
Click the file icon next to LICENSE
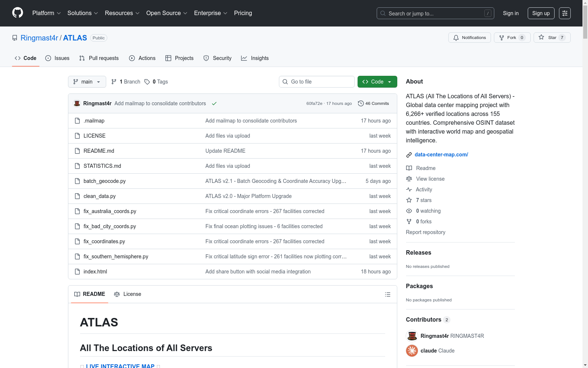pyautogui.click(x=77, y=136)
